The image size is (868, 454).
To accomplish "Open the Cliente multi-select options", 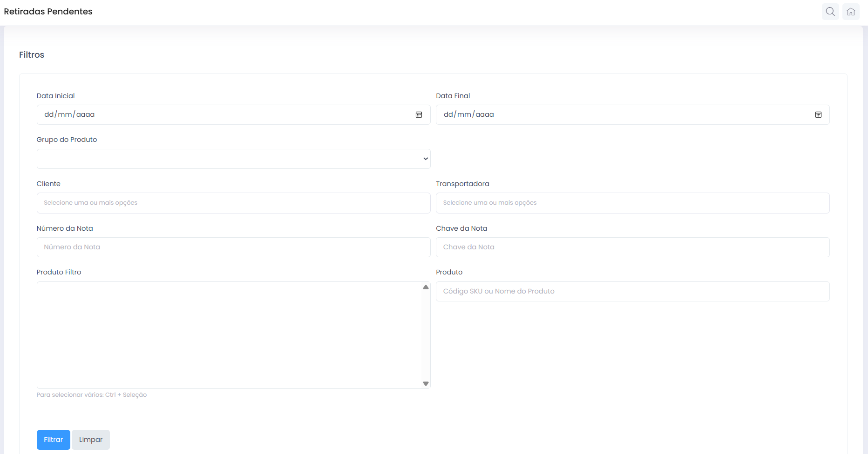I will (233, 203).
